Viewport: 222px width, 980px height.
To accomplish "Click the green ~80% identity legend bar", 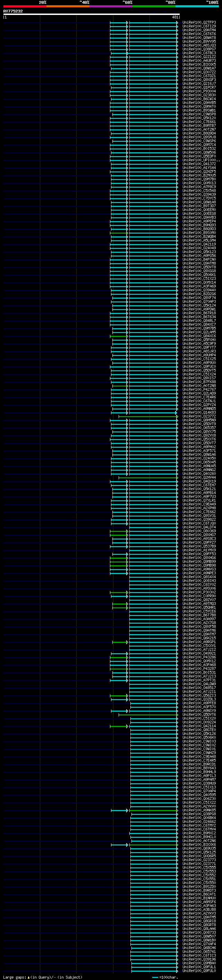I will click(154, 6).
